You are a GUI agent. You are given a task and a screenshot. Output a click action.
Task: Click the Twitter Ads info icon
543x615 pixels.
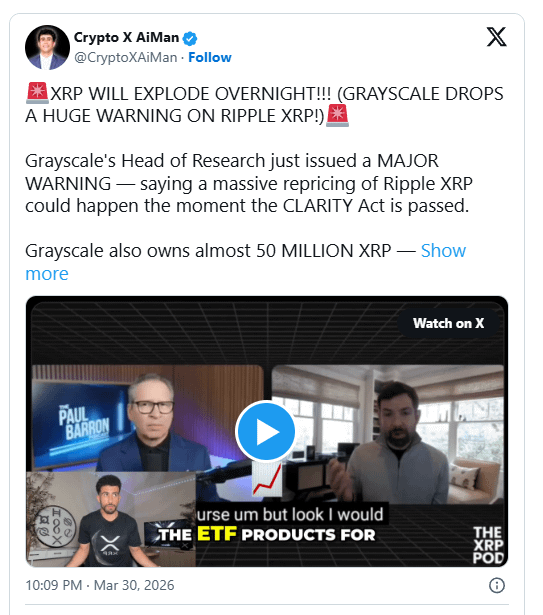pos(497,585)
